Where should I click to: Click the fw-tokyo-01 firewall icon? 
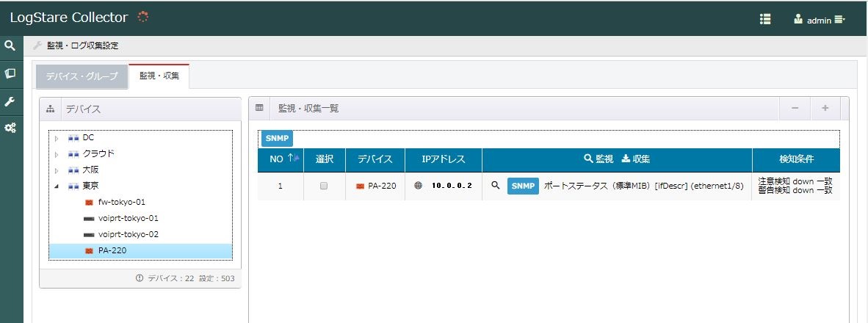pos(89,203)
